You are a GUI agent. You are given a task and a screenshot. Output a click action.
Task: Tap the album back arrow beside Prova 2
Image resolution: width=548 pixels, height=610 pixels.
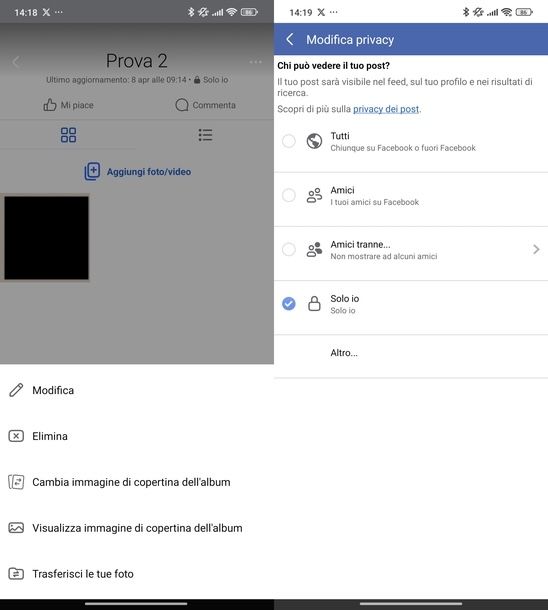point(16,61)
